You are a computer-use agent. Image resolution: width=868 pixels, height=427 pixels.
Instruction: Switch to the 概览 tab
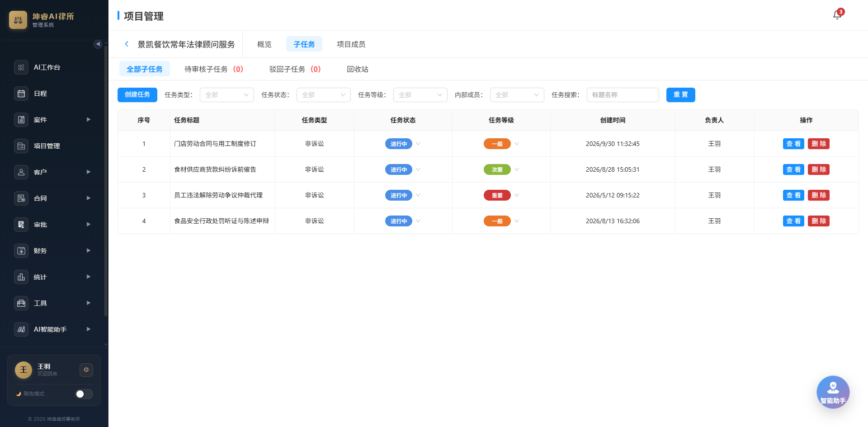tap(264, 44)
